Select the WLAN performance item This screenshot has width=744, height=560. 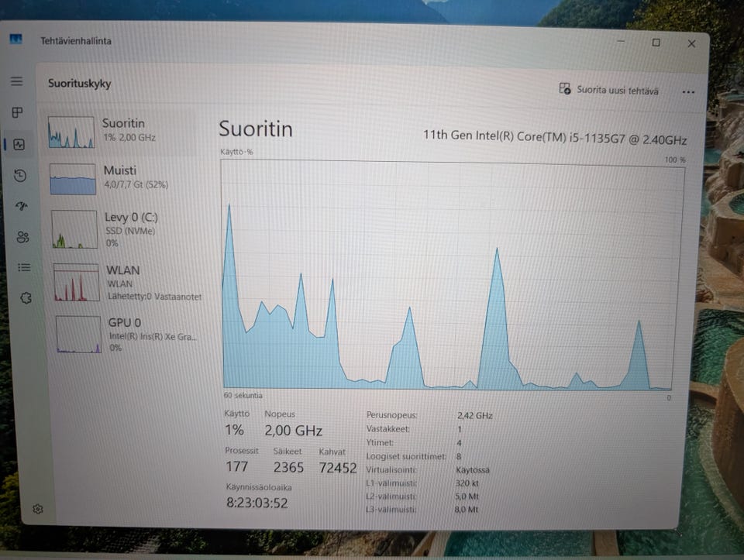[126, 283]
